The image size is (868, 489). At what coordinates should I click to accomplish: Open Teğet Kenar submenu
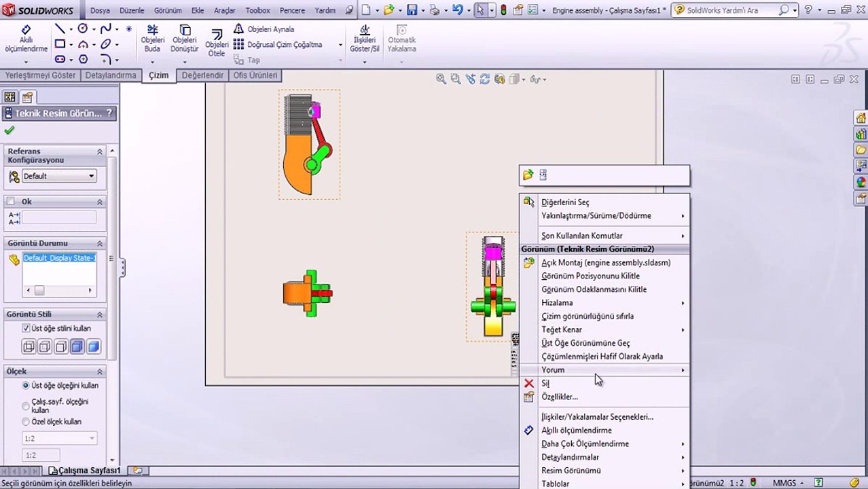(604, 330)
